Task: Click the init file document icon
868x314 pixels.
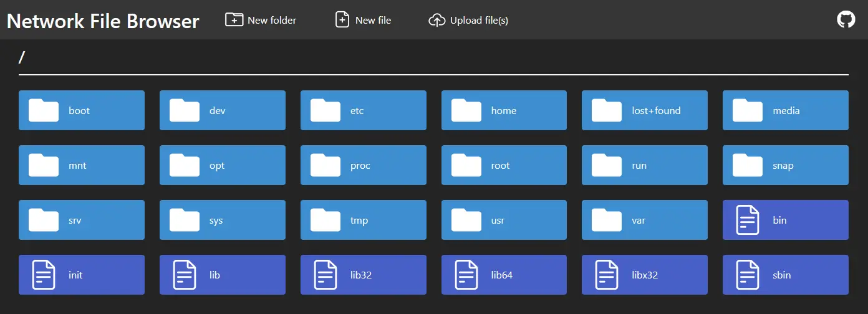Action: 44,275
